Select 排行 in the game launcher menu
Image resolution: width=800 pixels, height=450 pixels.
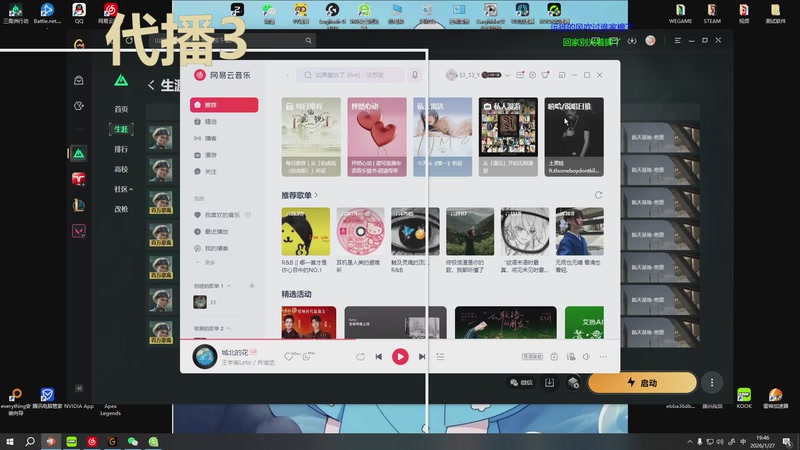click(x=121, y=149)
